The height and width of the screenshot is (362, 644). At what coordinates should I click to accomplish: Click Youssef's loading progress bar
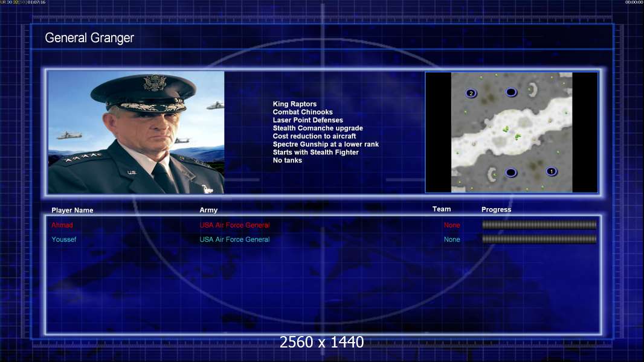539,239
